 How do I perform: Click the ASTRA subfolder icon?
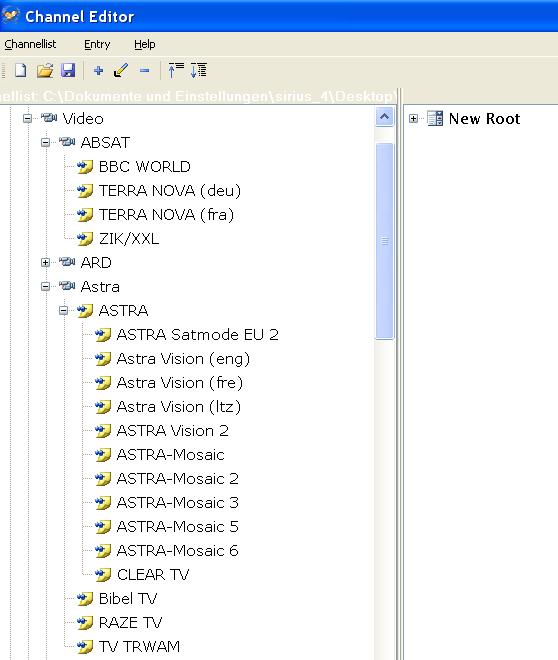pyautogui.click(x=85, y=311)
